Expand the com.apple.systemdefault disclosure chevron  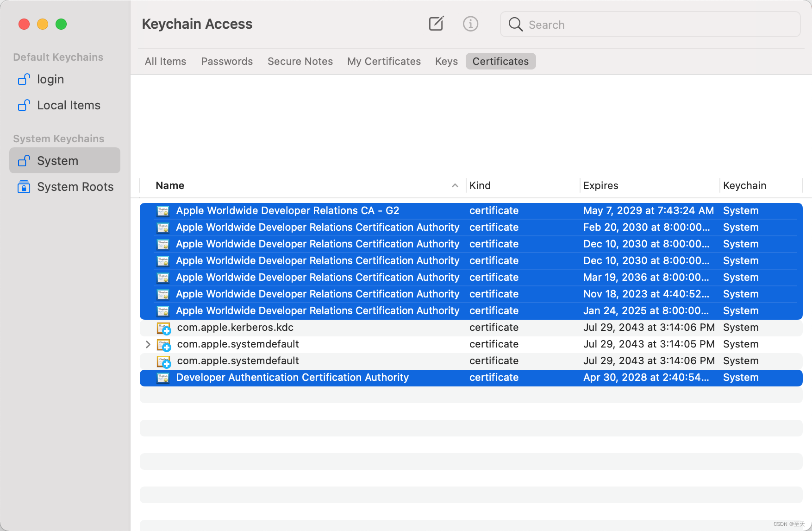coord(148,344)
